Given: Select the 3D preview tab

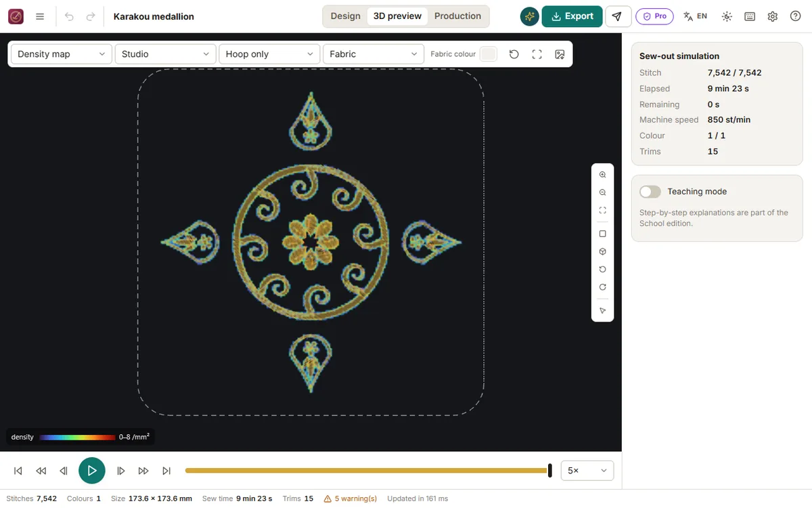Looking at the screenshot, I should point(397,16).
